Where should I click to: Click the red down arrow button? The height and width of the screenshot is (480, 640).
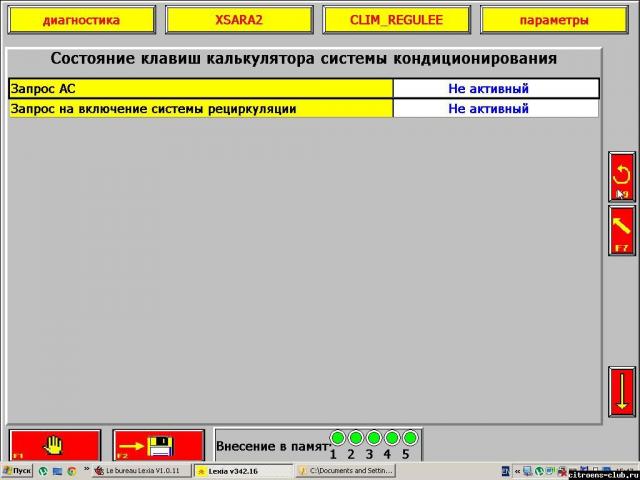click(622, 391)
